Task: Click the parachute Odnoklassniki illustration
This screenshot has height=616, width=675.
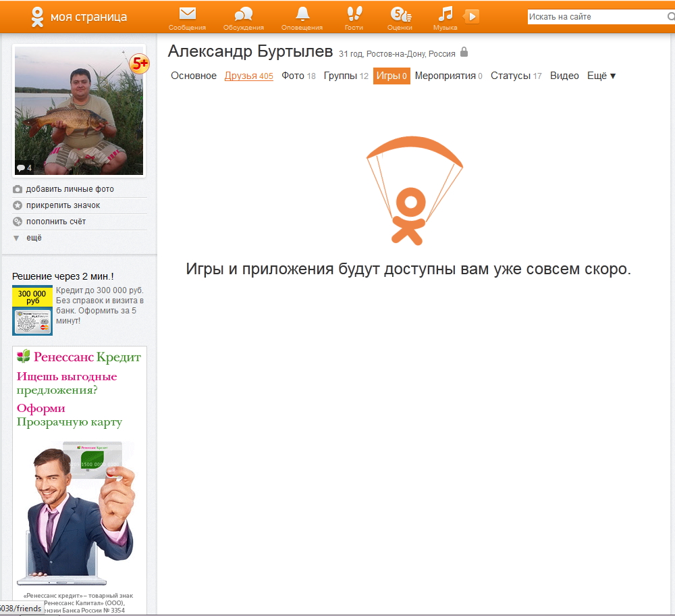Action: (x=414, y=190)
